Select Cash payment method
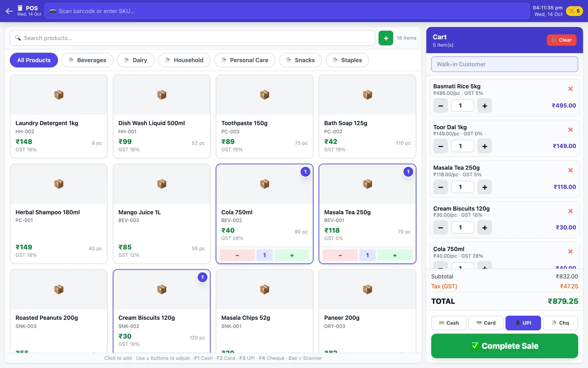The width and height of the screenshot is (588, 368). pyautogui.click(x=449, y=323)
